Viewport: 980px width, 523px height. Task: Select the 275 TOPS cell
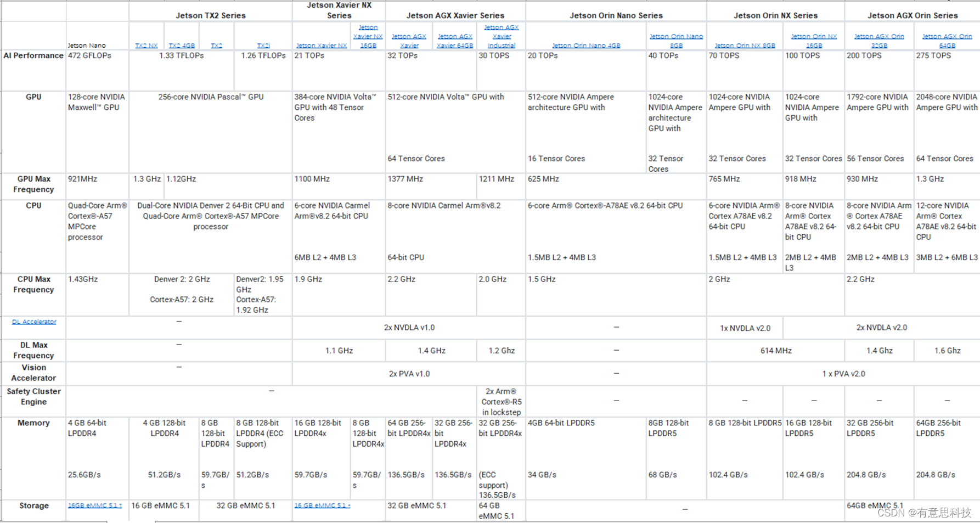pos(933,55)
